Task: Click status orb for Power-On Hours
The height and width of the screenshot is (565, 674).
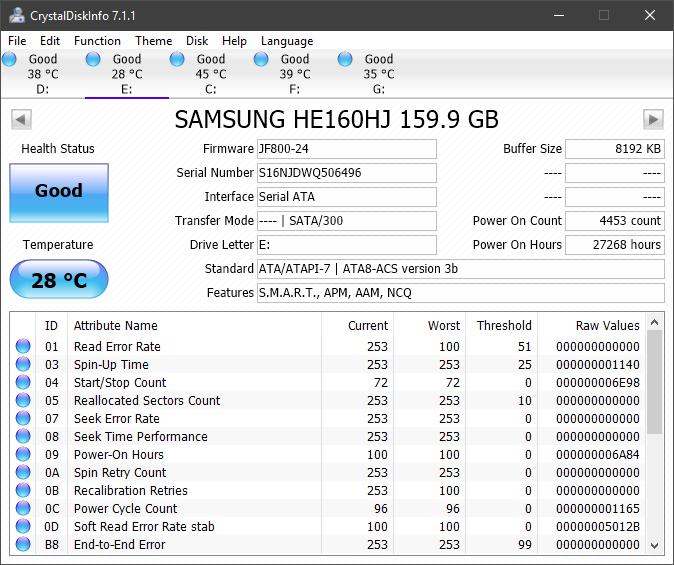Action: 23,454
